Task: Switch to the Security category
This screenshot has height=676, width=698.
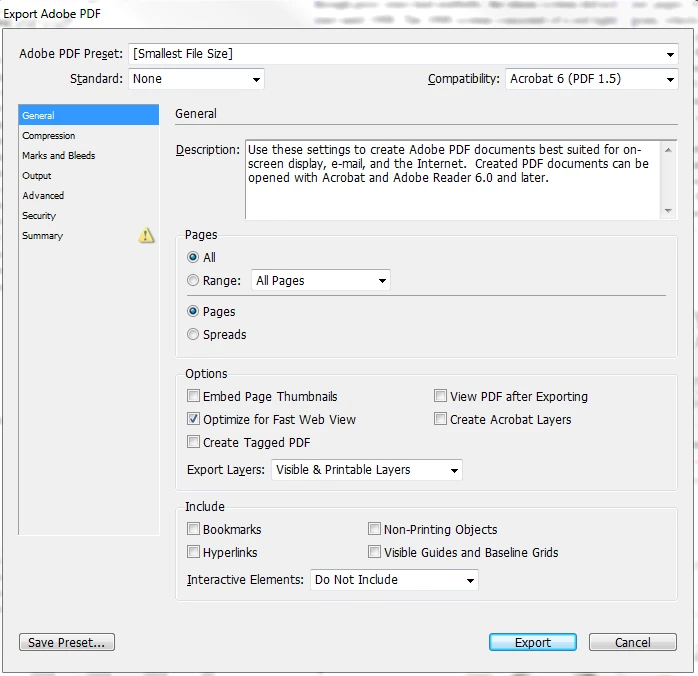Action: click(89, 215)
